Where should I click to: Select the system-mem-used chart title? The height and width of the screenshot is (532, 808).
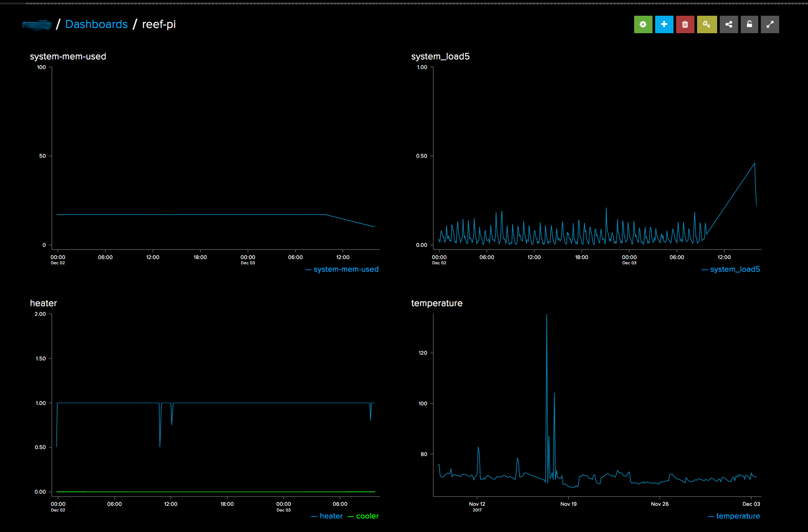(x=68, y=56)
